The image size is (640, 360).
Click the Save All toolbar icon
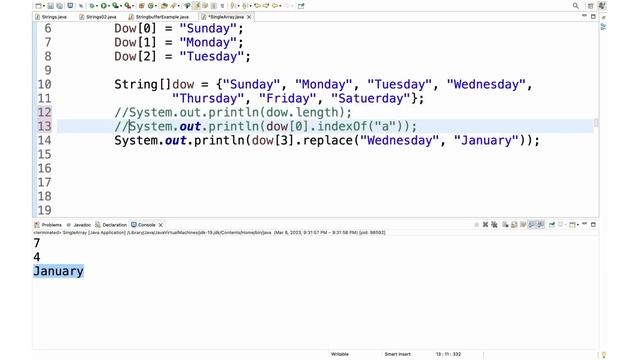tap(60, 6)
